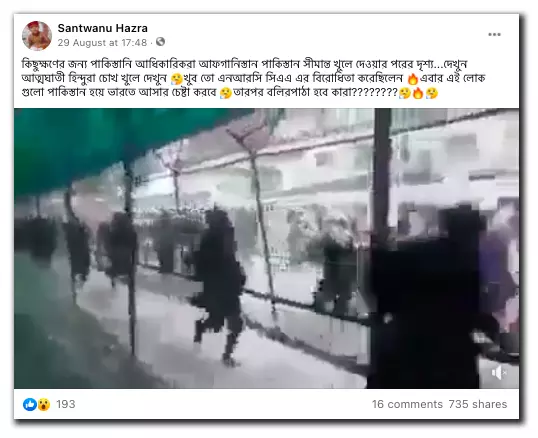Click the running figure in the video
538x438 pixels.
(x=219, y=287)
